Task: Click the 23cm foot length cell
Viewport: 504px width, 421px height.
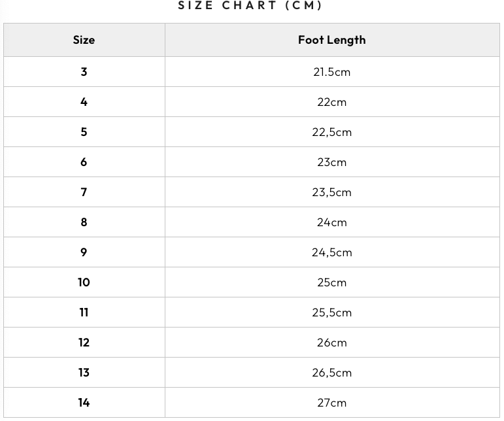Action: pyautogui.click(x=332, y=162)
